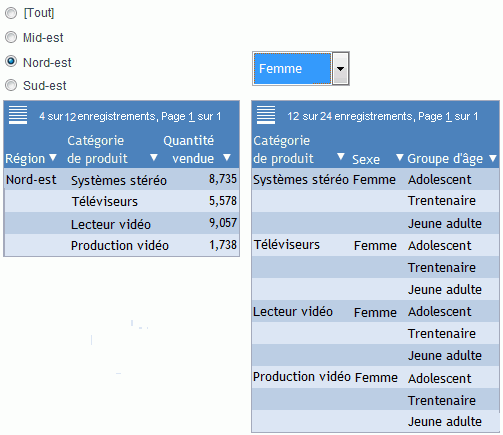The width and height of the screenshot is (503, 435).
Task: Open right table Catégorie de produit filter arrow
Action: 341,157
